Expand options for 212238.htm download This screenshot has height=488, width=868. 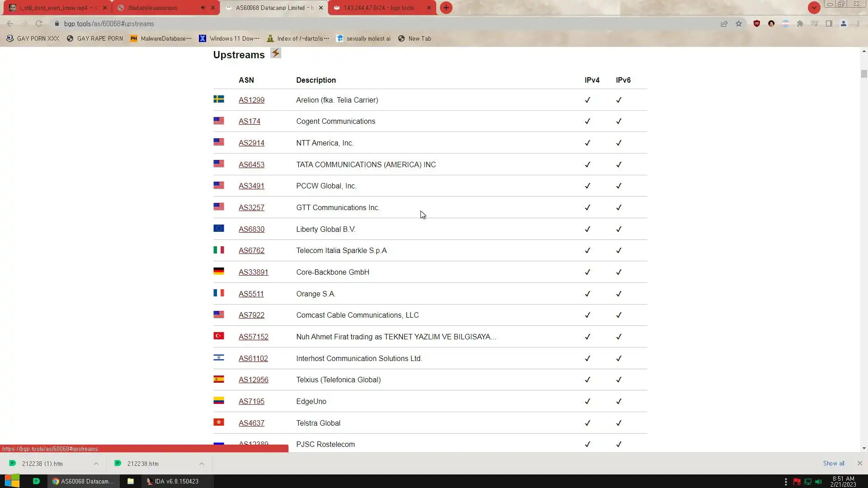202,464
